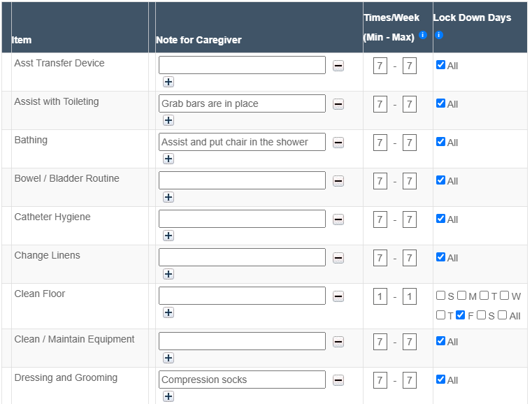Click the maximum times/week field for Change Linens
This screenshot has width=532, height=404.
[410, 258]
